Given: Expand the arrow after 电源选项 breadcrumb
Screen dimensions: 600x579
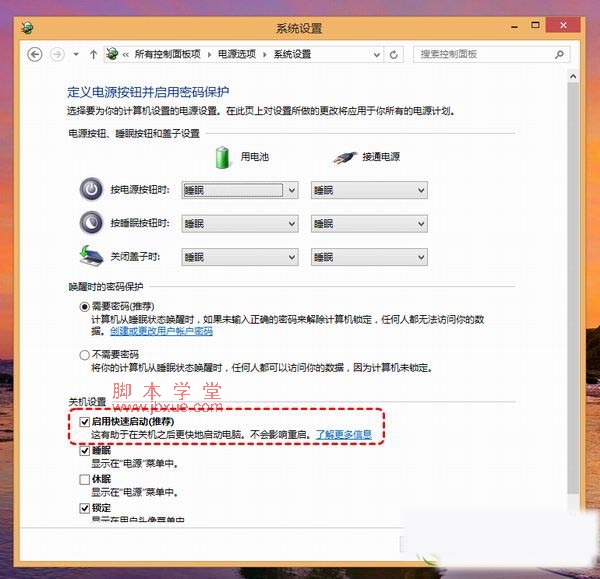Looking at the screenshot, I should point(264,55).
